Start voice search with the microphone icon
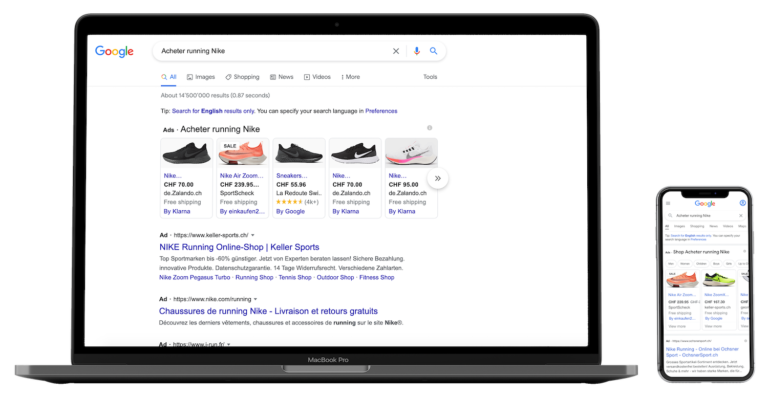The image size is (768, 397). point(416,51)
